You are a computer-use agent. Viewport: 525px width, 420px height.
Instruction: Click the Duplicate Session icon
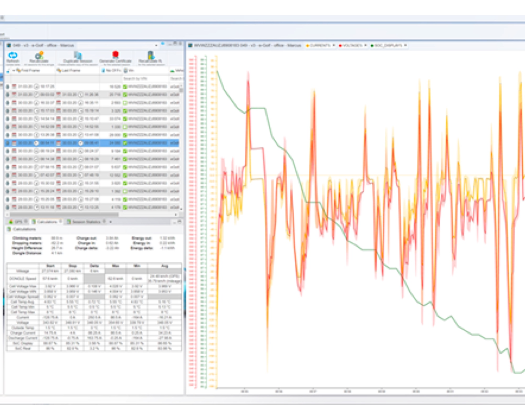coord(78,56)
